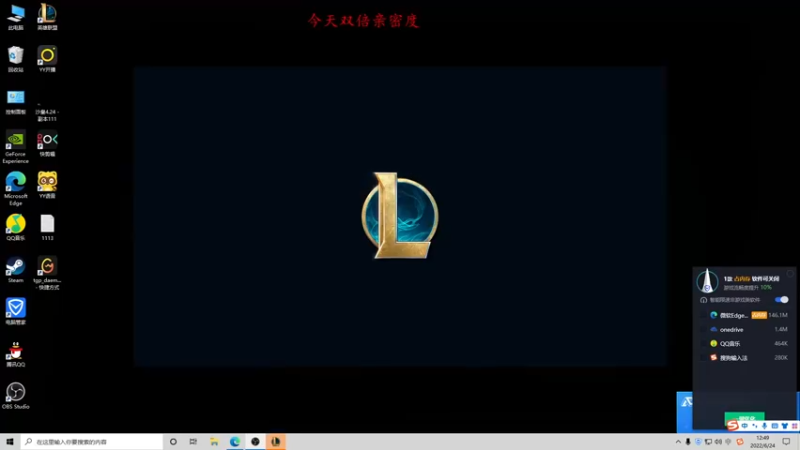800x450 pixels.
Task: Open the YY开播 desktop shortcut
Action: pyautogui.click(x=47, y=59)
